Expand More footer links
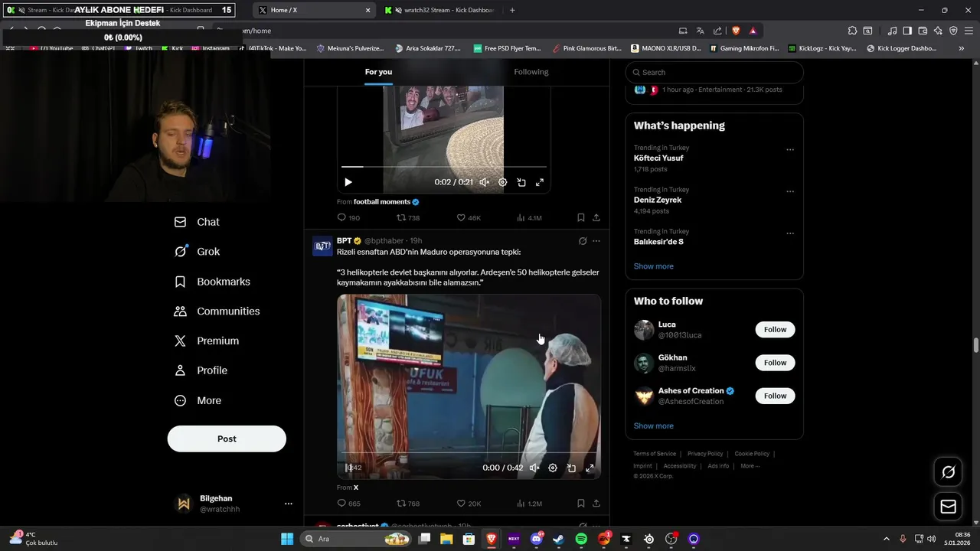This screenshot has width=980, height=551. pos(750,466)
